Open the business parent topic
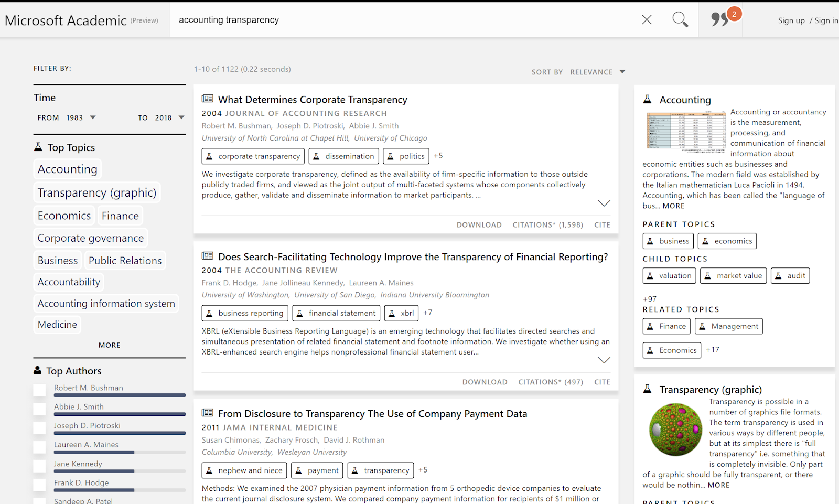 [x=668, y=241]
